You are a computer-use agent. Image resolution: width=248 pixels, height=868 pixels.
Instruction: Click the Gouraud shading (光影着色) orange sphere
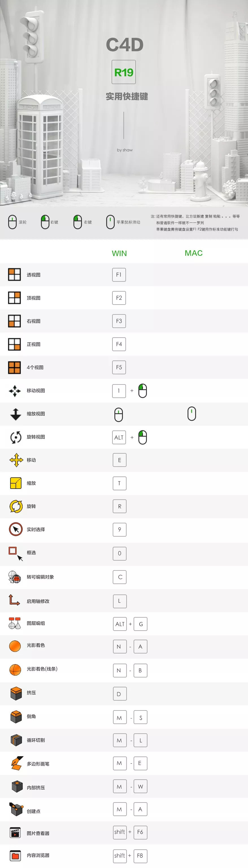tap(15, 646)
